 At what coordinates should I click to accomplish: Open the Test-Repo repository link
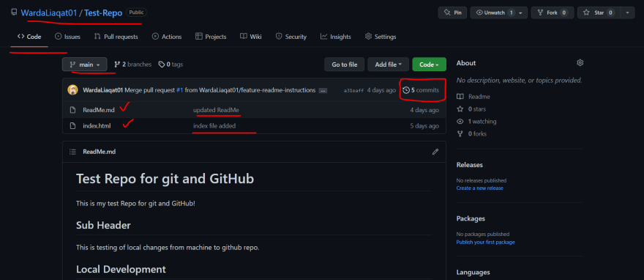(103, 12)
